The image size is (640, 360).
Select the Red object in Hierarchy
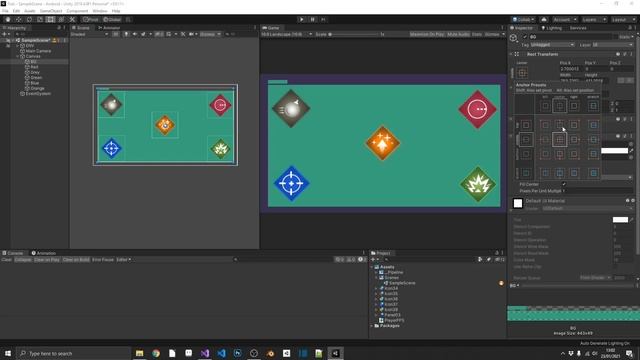click(34, 67)
